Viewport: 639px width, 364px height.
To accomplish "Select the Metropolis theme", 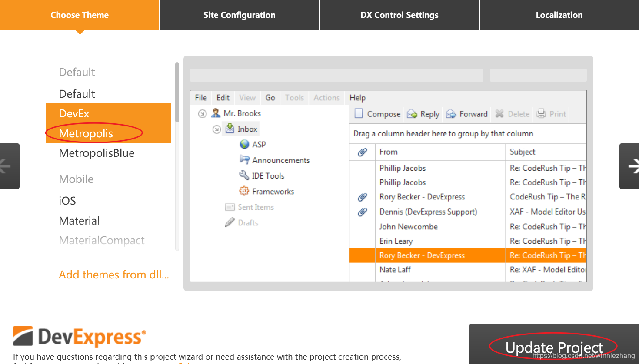I will [108, 133].
